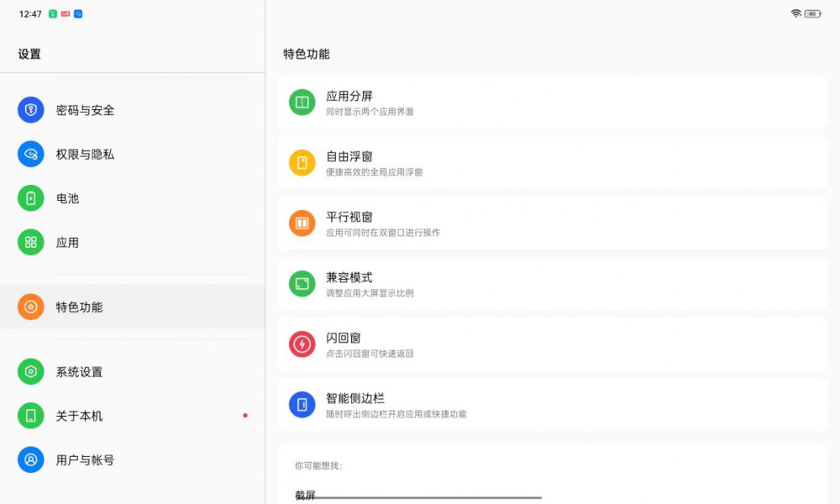The height and width of the screenshot is (504, 840).
Task: Tap the 应用 apps grid icon
Action: [30, 243]
